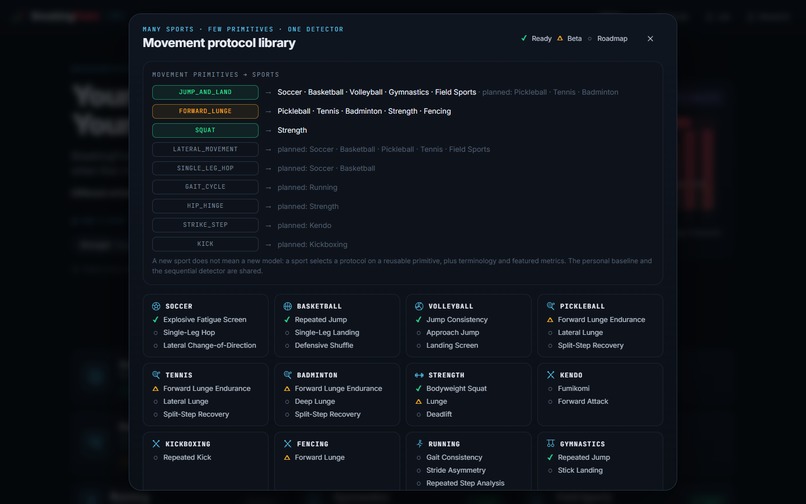Close the Movement protocol library dialog
The height and width of the screenshot is (504, 806).
[x=650, y=39]
